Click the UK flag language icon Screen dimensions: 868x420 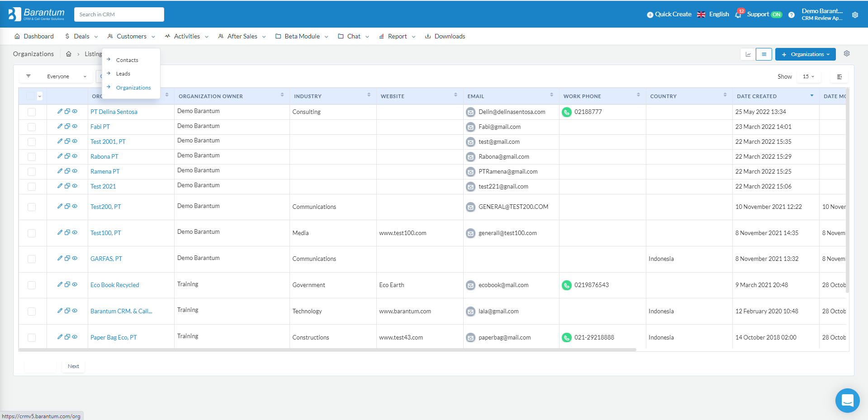pos(701,14)
